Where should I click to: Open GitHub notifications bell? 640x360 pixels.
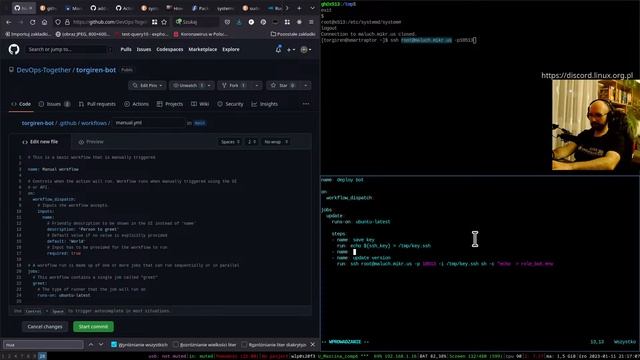(x=278, y=49)
